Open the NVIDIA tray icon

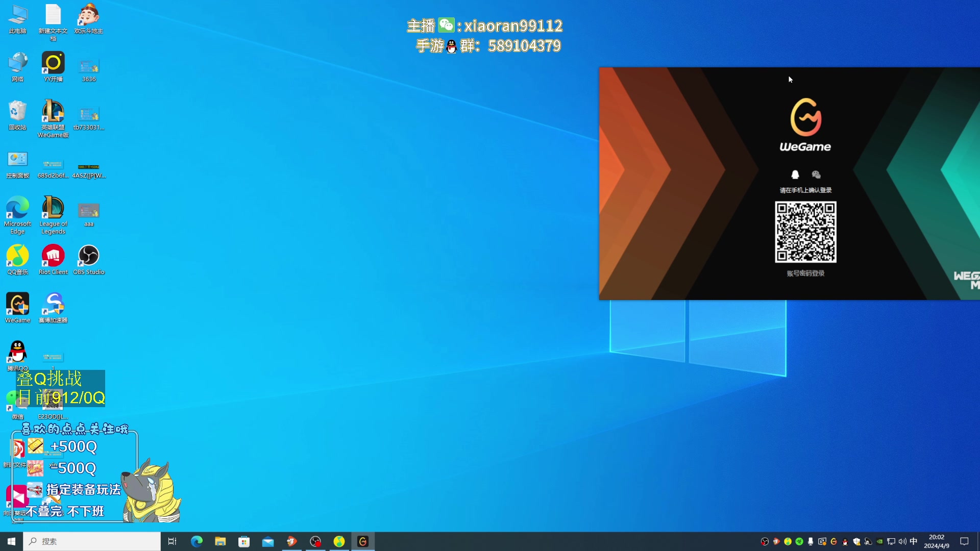tap(879, 541)
